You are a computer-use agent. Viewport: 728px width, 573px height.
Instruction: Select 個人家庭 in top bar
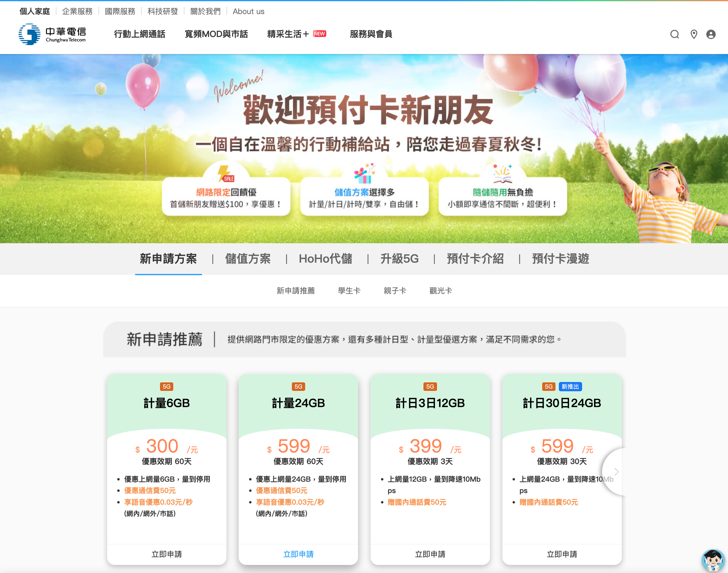click(35, 11)
